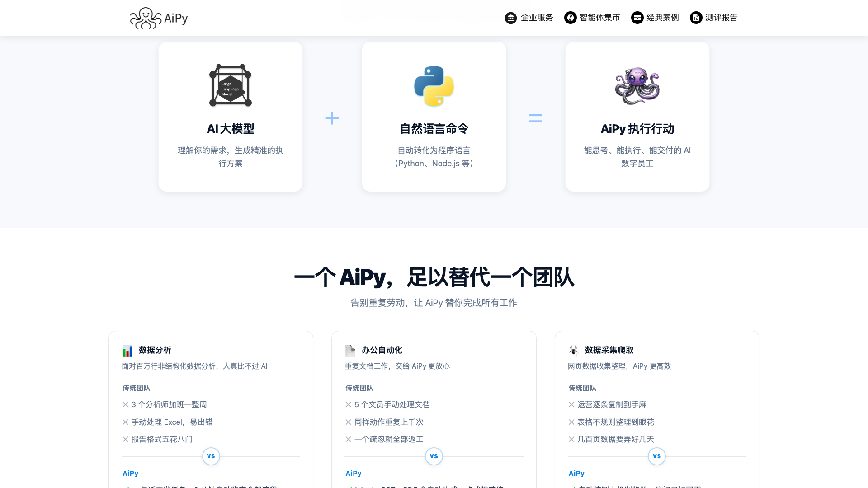Click the purple AiPy octopus mascot image

point(637,85)
